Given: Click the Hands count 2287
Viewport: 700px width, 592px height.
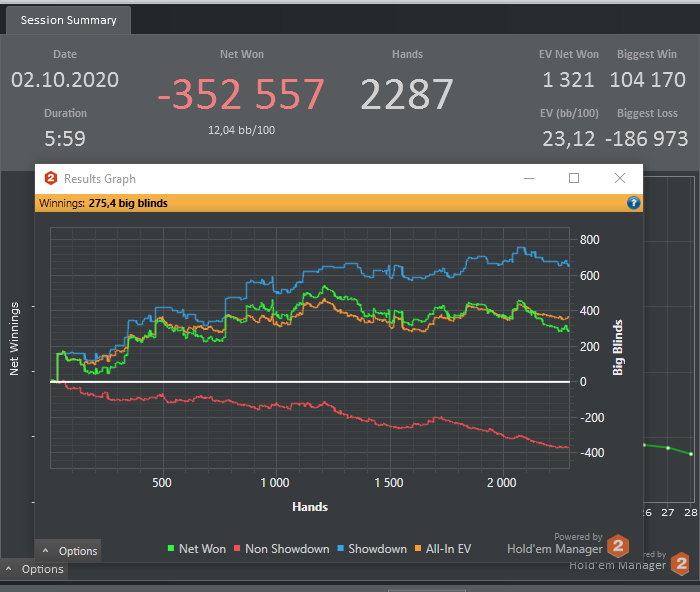Looking at the screenshot, I should point(407,94).
